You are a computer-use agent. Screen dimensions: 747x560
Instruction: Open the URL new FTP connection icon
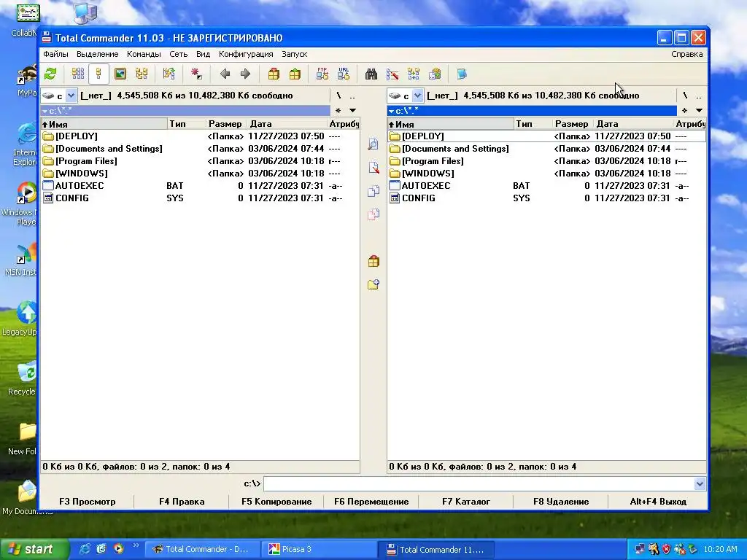(344, 74)
